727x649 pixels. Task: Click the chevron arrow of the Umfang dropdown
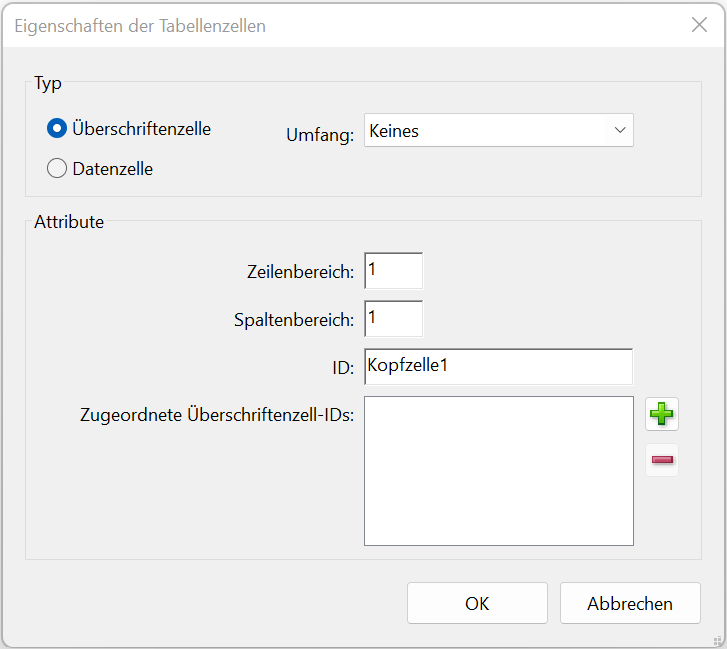point(620,130)
